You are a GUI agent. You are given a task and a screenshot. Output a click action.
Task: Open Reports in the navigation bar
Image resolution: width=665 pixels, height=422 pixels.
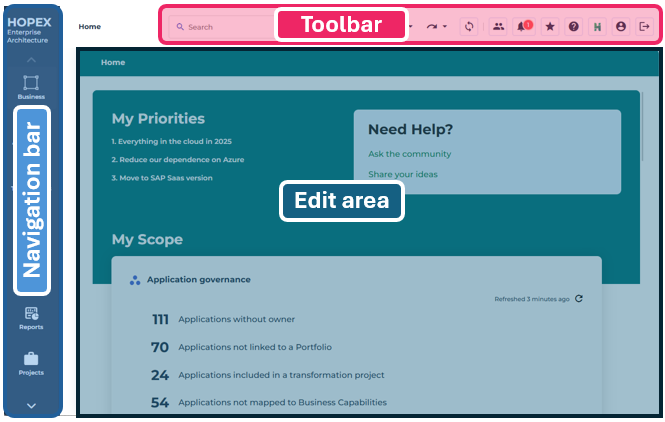pos(31,319)
